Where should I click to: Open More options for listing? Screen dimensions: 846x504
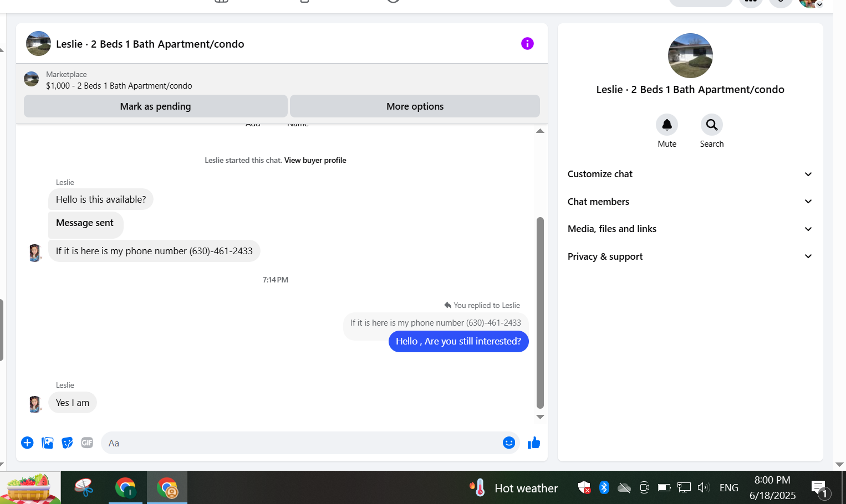coord(415,106)
